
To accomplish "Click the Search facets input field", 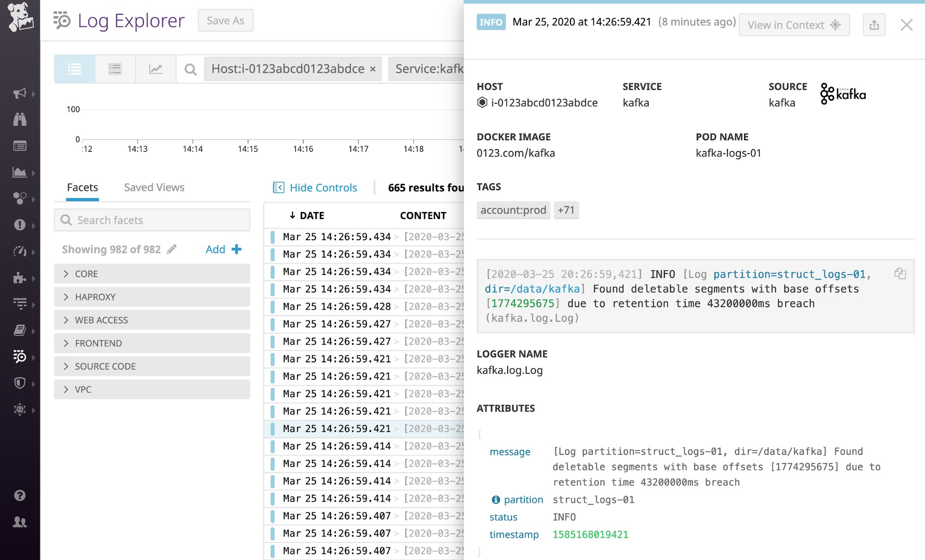I will pos(152,220).
